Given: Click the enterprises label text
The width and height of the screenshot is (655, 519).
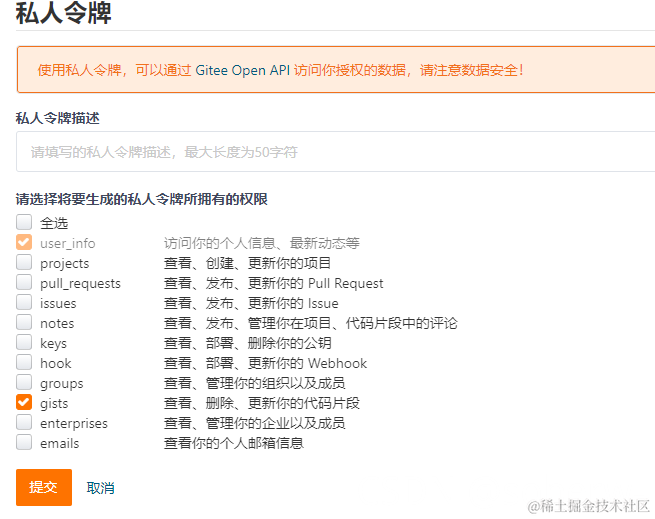Looking at the screenshot, I should [x=74, y=424].
